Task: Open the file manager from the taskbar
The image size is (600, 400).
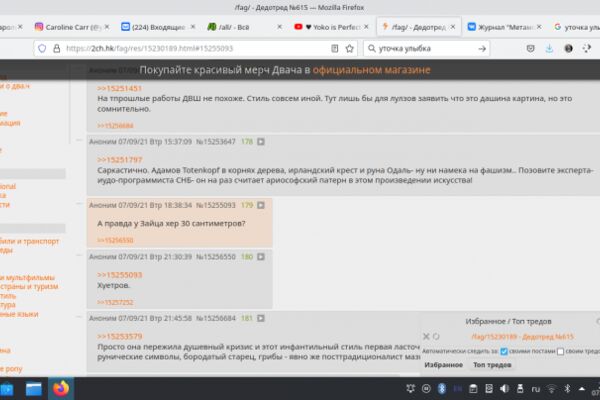Action: [x=34, y=389]
